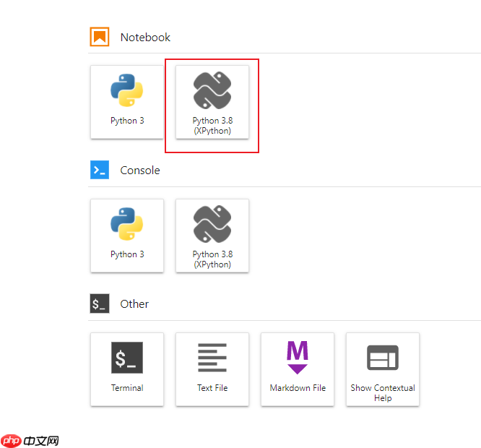Viewport: 481px width, 448px height.
Task: Click the dark Other section icon
Action: [100, 303]
